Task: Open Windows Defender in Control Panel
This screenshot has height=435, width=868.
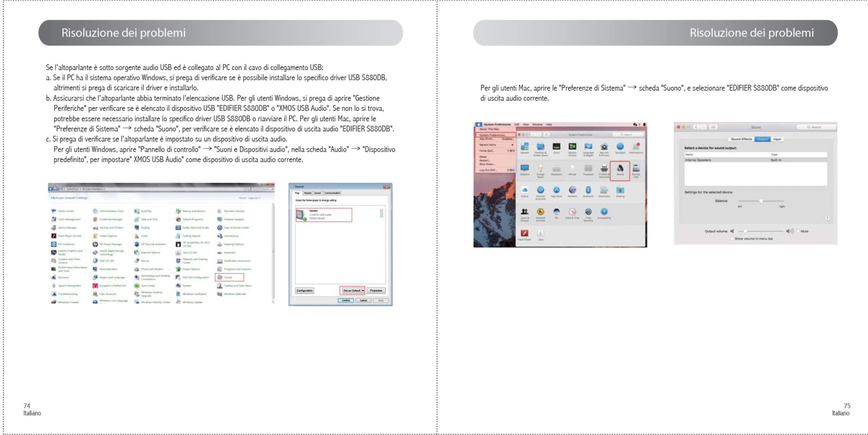Action: [232, 294]
